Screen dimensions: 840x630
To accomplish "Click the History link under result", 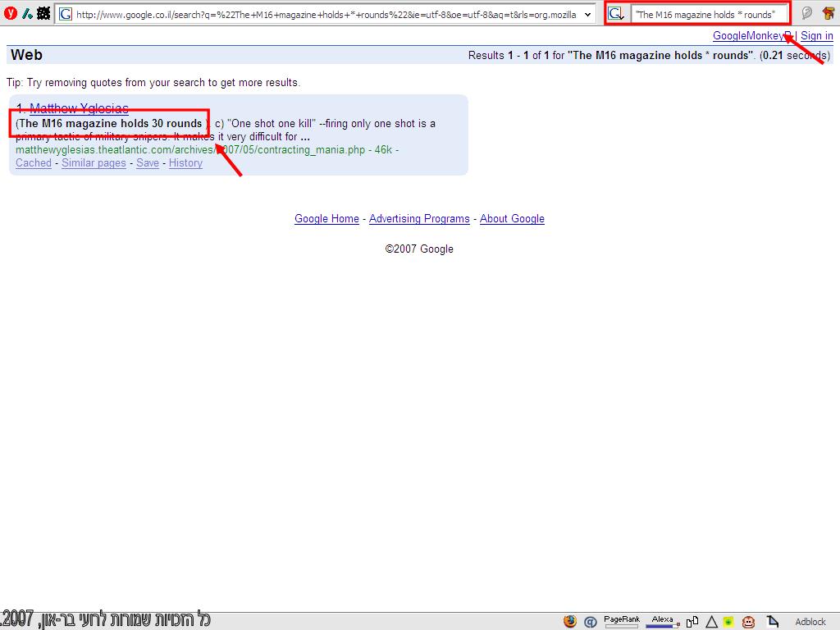I will 185,163.
